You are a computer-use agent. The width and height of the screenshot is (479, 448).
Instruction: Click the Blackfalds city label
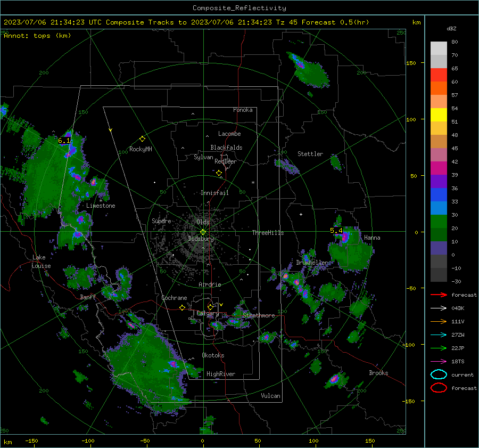(x=226, y=148)
